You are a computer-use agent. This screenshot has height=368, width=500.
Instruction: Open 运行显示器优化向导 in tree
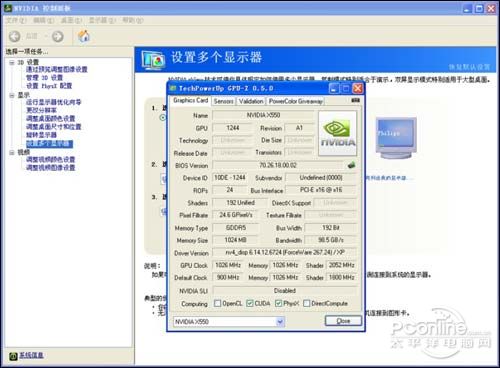coord(53,102)
